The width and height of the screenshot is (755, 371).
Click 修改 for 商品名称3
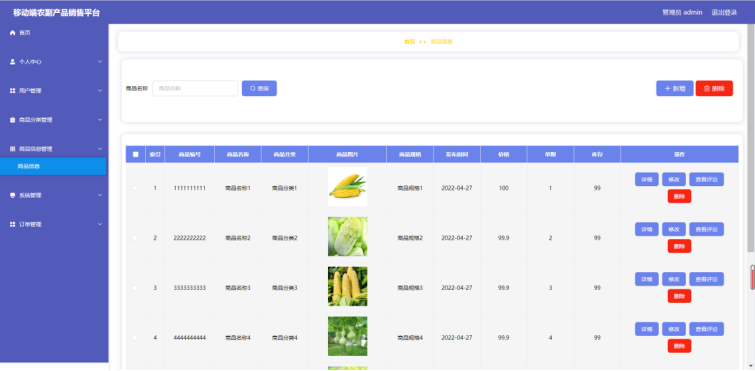pos(674,279)
